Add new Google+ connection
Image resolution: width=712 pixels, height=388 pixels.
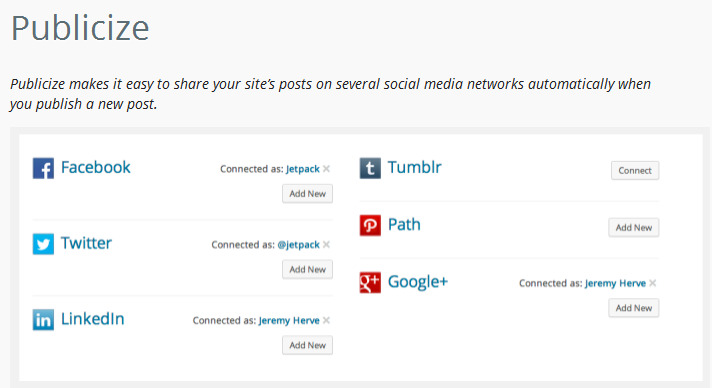pos(633,308)
